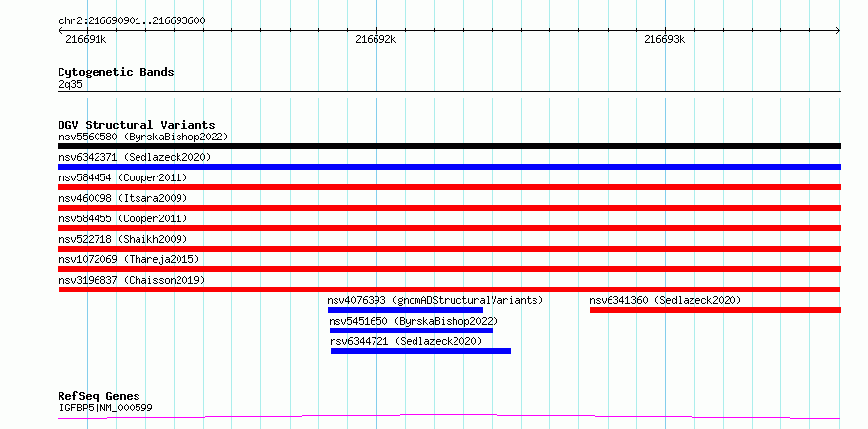Select the Cytogenetic Bands track title
The width and height of the screenshot is (868, 429).
(x=116, y=72)
